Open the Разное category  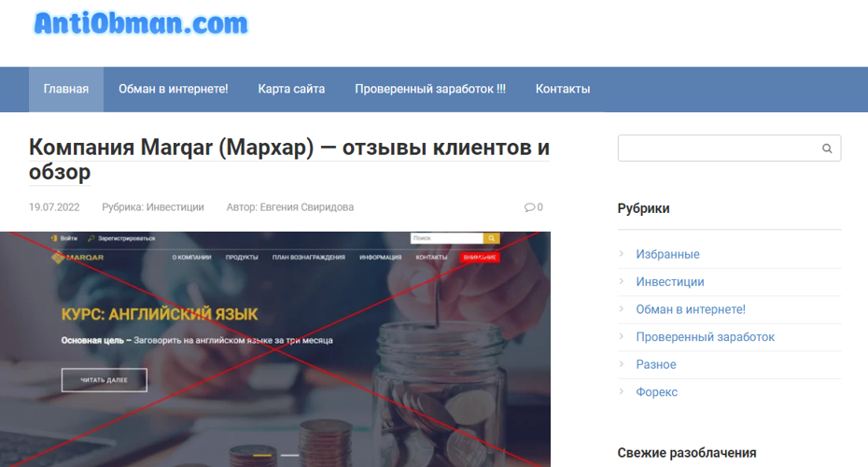tap(656, 364)
